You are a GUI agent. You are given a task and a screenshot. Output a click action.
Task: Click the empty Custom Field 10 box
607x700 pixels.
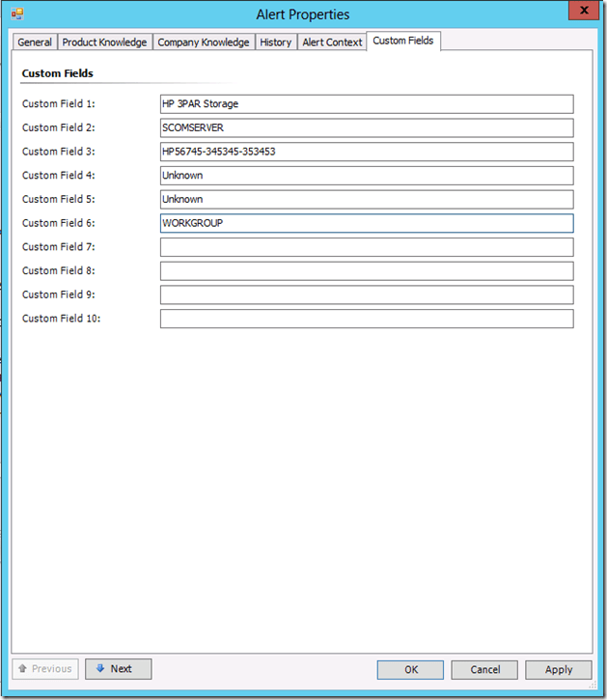point(367,319)
